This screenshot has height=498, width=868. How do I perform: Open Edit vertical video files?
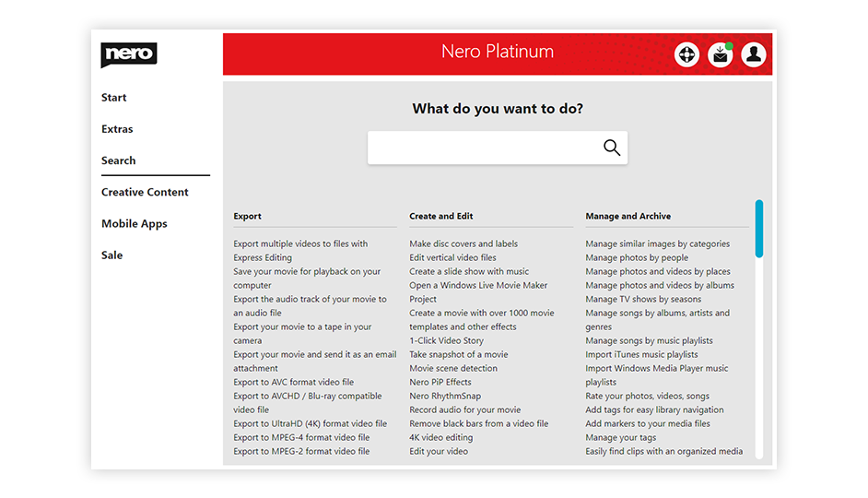pyautogui.click(x=452, y=257)
